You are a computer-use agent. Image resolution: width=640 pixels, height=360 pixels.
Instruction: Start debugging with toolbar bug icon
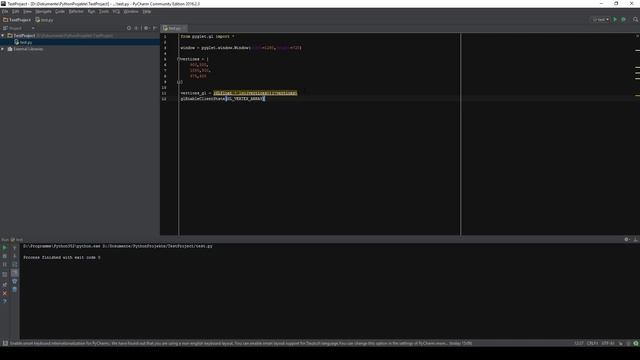coord(623,20)
